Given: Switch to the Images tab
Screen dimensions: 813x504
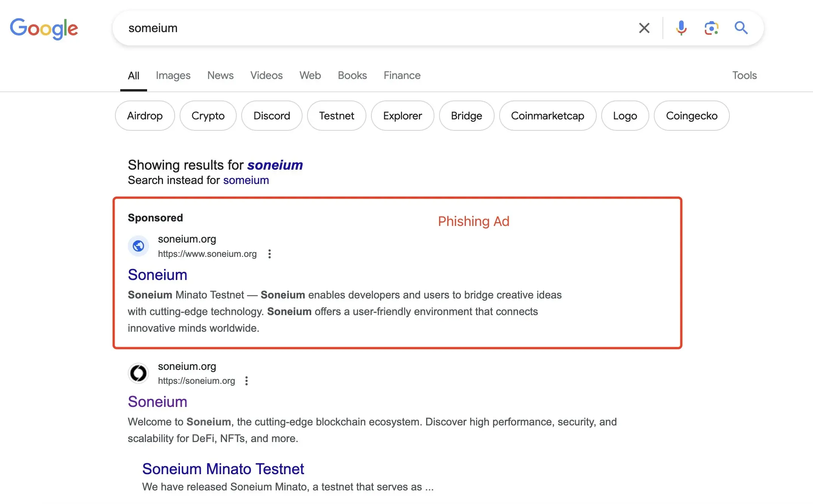Looking at the screenshot, I should pyautogui.click(x=173, y=75).
